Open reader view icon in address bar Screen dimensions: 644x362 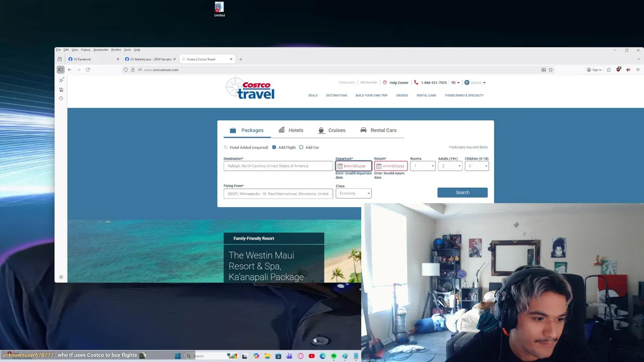click(x=543, y=70)
